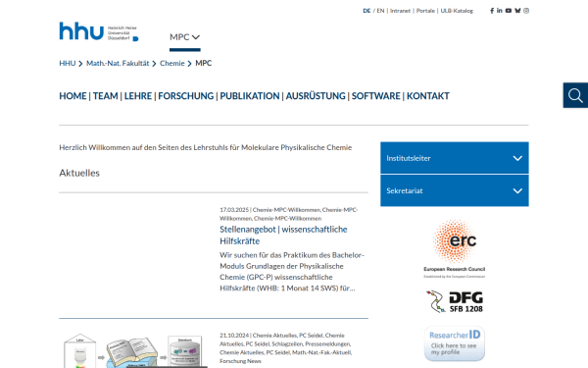
Task: Open the ResearcherID profile badge
Action: 455,343
